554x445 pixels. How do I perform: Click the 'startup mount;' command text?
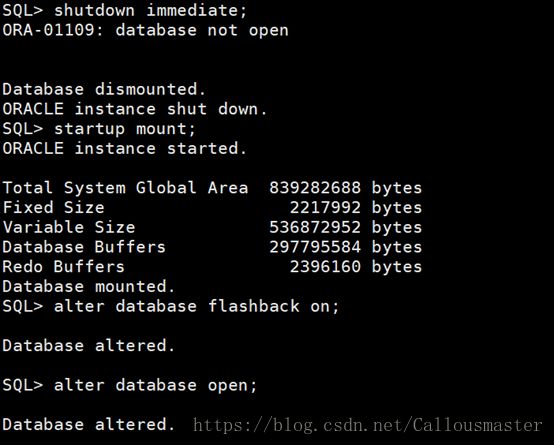[x=125, y=129]
